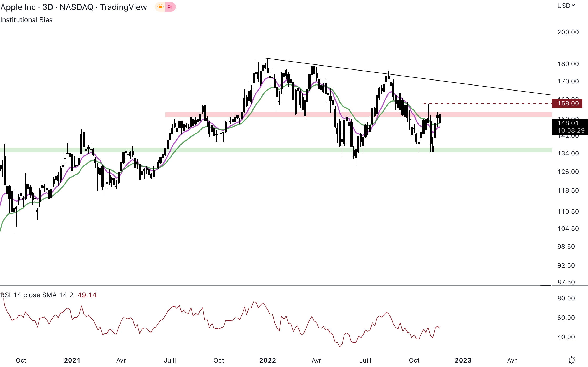Expand the USD currency dropdown
The height and width of the screenshot is (367, 588).
(566, 6)
